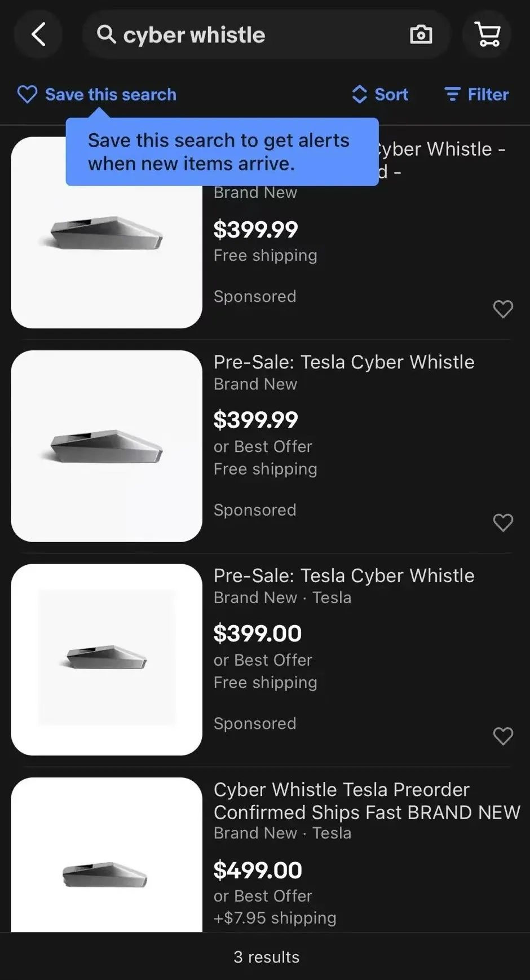Go back using the left arrow
530x980 pixels.
coord(38,35)
